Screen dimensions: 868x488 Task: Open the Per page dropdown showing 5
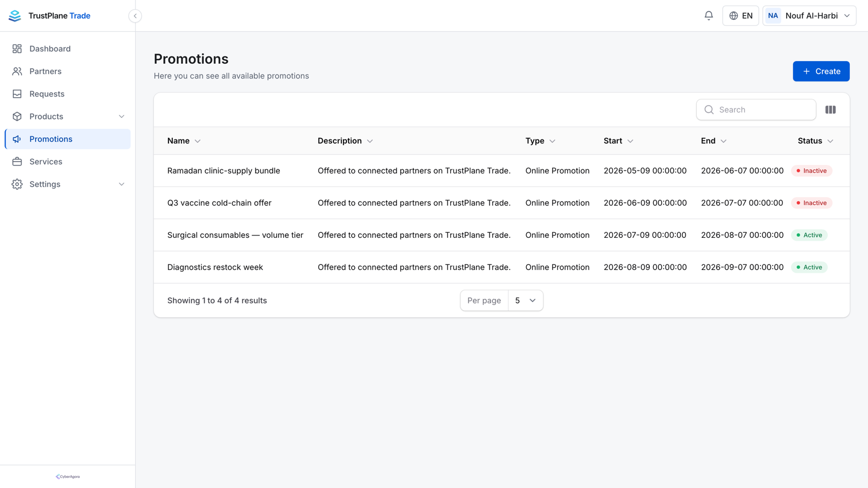[526, 300]
